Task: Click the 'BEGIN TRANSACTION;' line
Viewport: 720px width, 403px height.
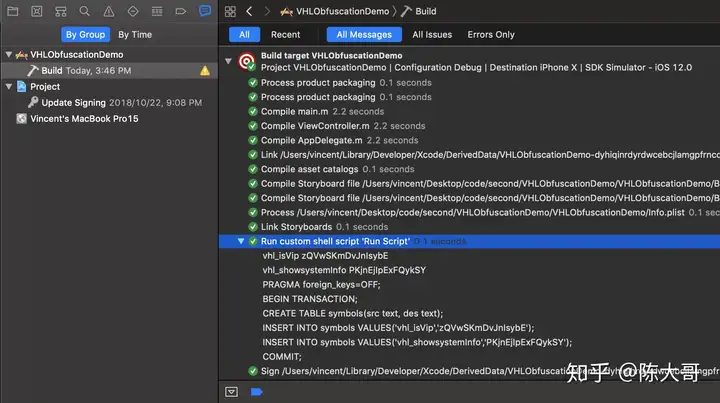Action: [x=310, y=299]
